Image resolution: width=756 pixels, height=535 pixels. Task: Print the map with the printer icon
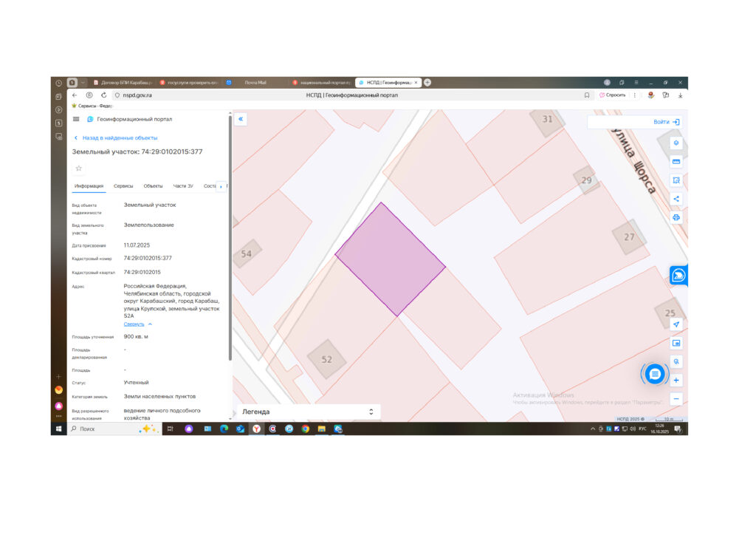[x=676, y=217]
